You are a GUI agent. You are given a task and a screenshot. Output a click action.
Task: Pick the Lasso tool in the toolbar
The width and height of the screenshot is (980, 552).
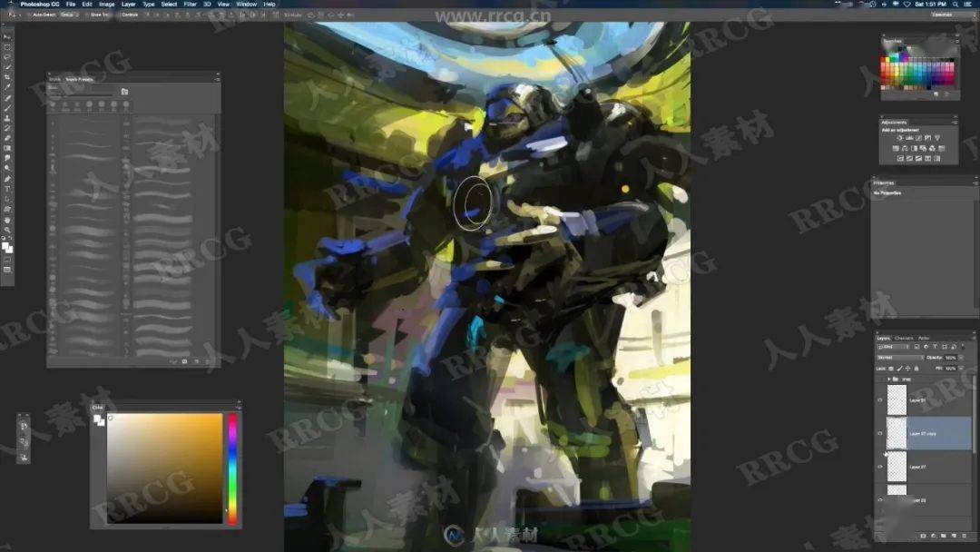[x=7, y=56]
